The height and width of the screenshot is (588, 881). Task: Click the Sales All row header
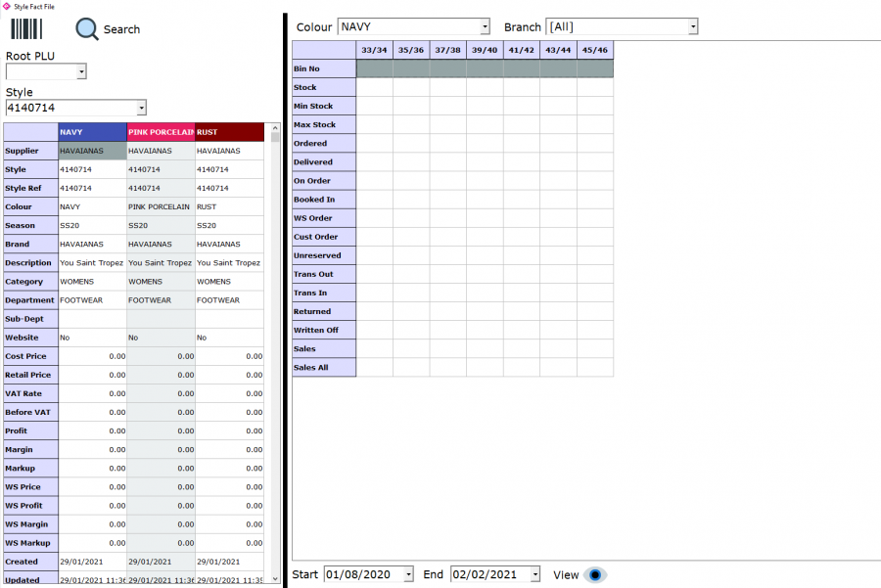pyautogui.click(x=324, y=367)
